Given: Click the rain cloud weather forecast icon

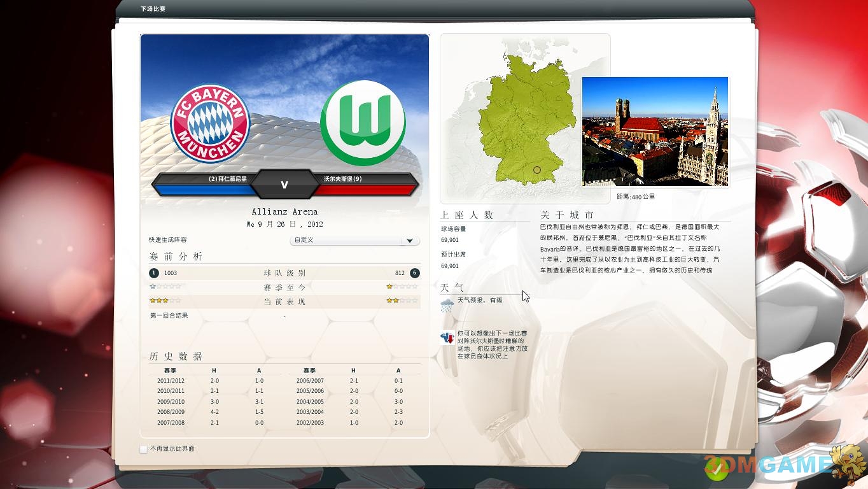Looking at the screenshot, I should [447, 305].
